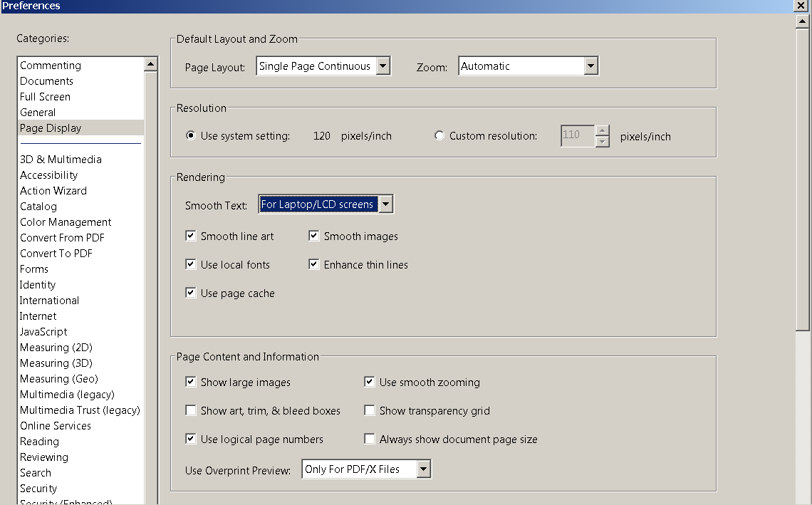Go to the Accessibility category

pos(48,175)
